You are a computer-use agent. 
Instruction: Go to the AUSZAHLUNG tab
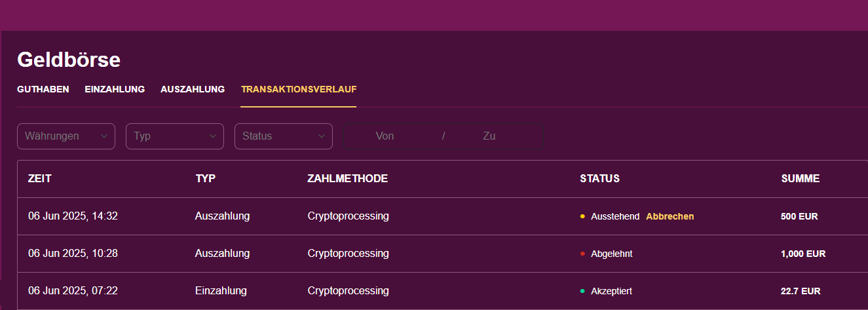[x=193, y=89]
